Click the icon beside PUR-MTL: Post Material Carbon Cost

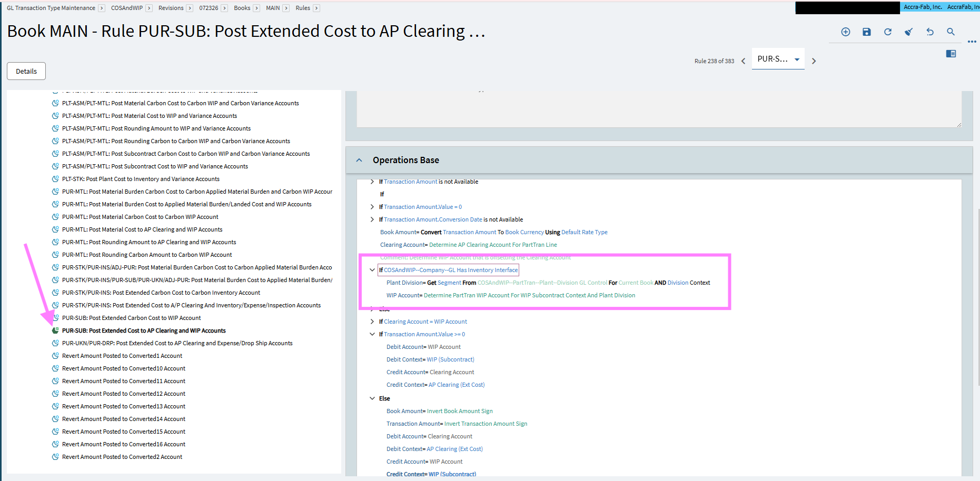pyautogui.click(x=55, y=217)
